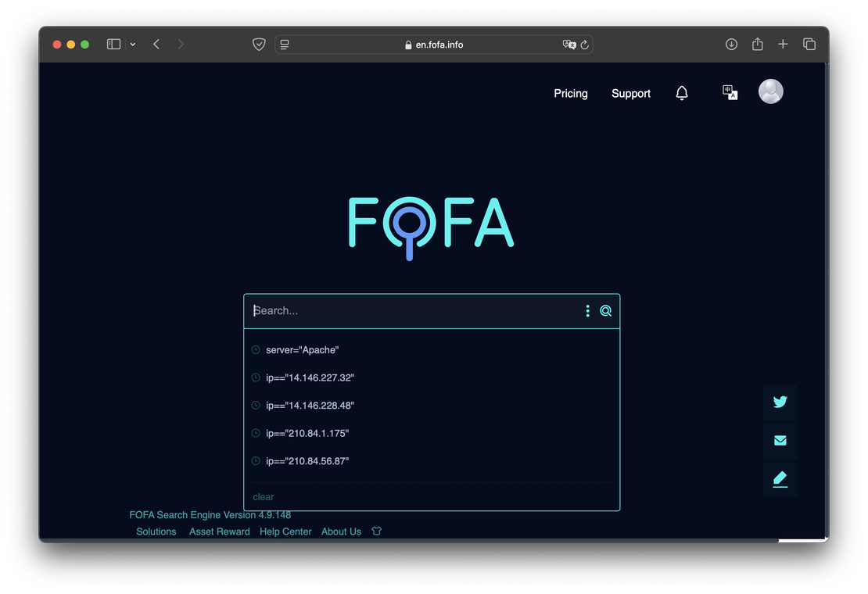Switch site language using the translate icon
This screenshot has width=868, height=594.
(729, 91)
